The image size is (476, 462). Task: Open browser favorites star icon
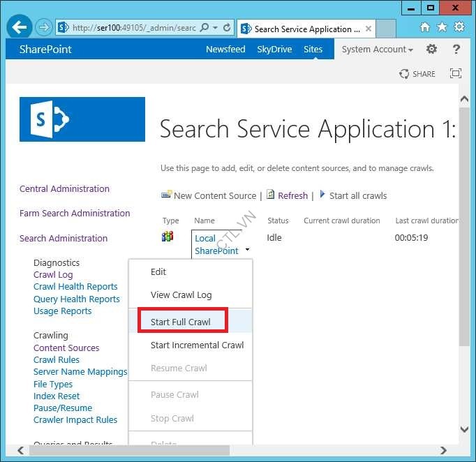(442, 27)
